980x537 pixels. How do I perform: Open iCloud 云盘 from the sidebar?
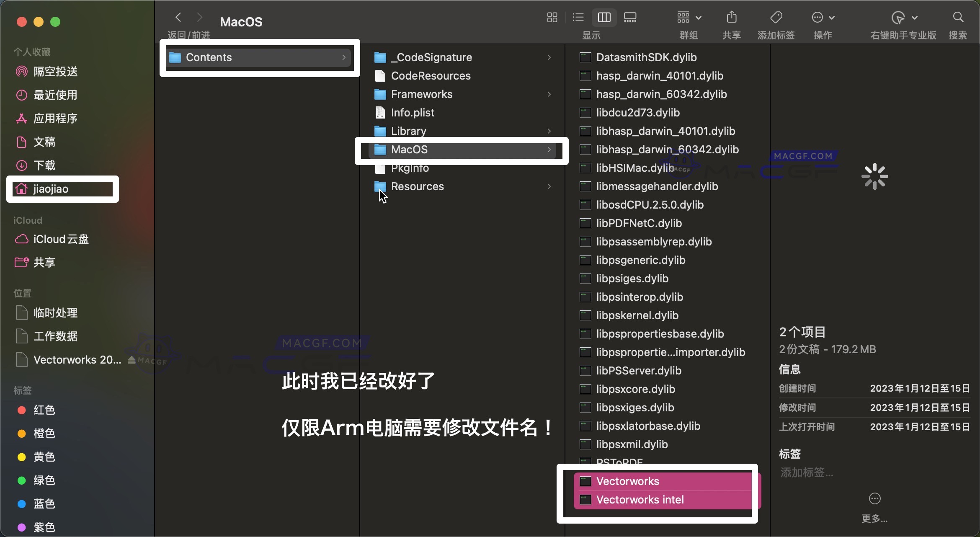pyautogui.click(x=60, y=239)
